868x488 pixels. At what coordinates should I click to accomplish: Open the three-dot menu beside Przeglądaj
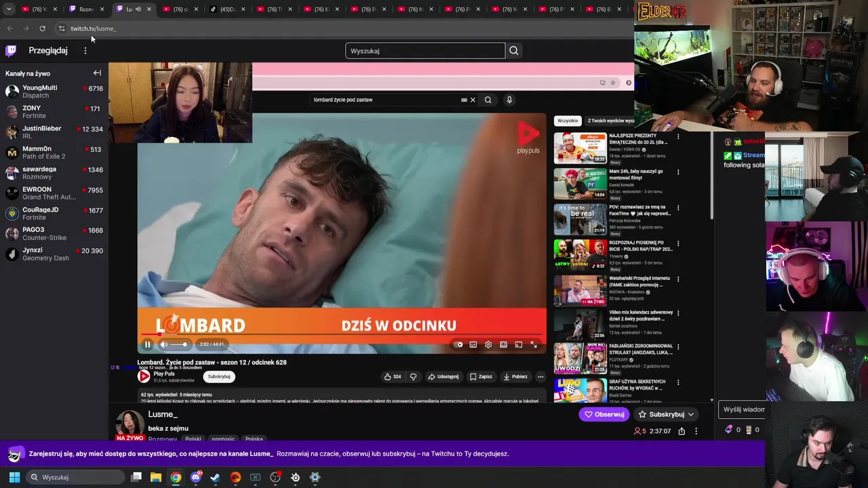click(85, 51)
